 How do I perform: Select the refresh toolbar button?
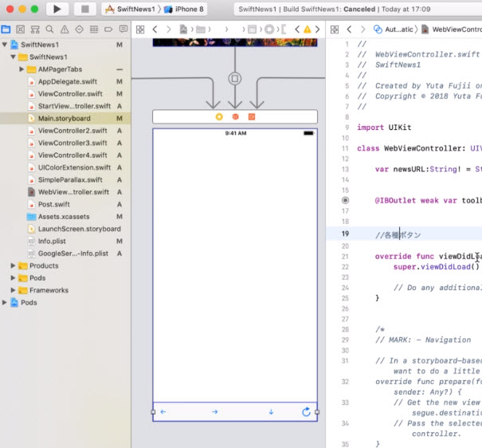point(306,411)
